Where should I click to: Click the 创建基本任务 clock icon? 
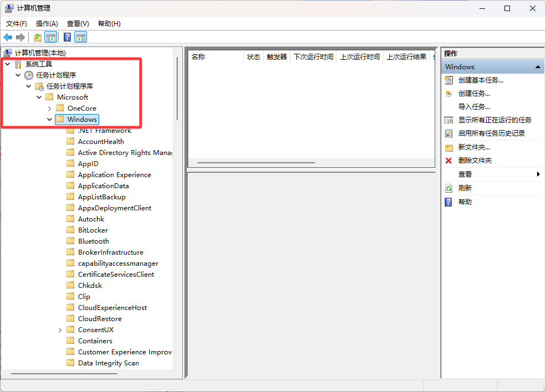pyautogui.click(x=449, y=80)
